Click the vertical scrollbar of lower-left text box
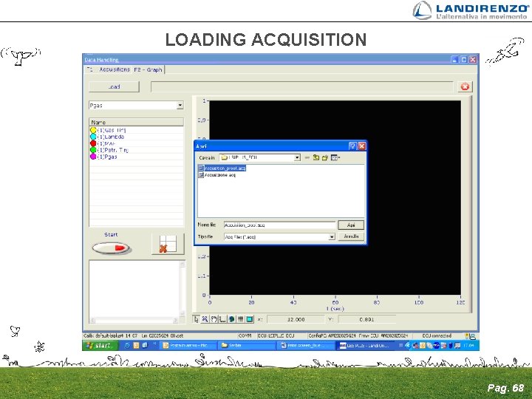Image resolution: width=532 pixels, height=399 pixels. pyautogui.click(x=183, y=289)
